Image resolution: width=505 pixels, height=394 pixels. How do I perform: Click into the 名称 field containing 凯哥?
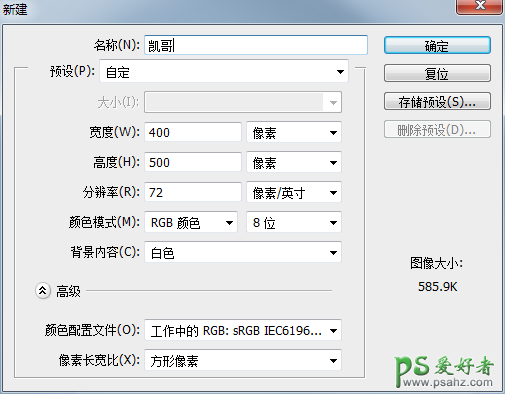coord(256,45)
